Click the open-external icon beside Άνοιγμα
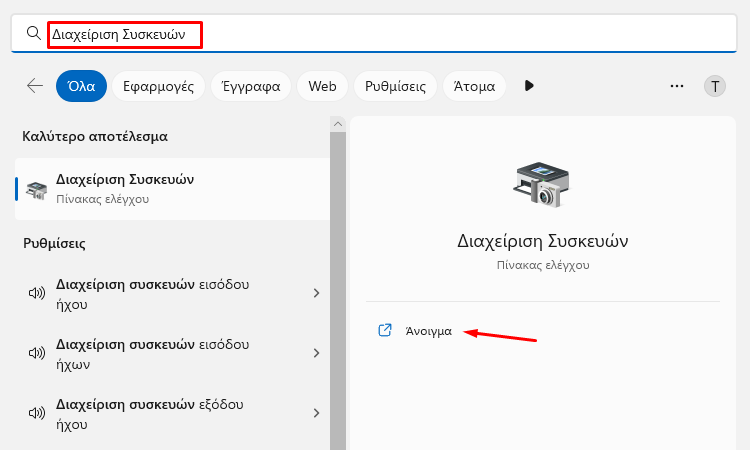750x450 pixels. coord(385,330)
